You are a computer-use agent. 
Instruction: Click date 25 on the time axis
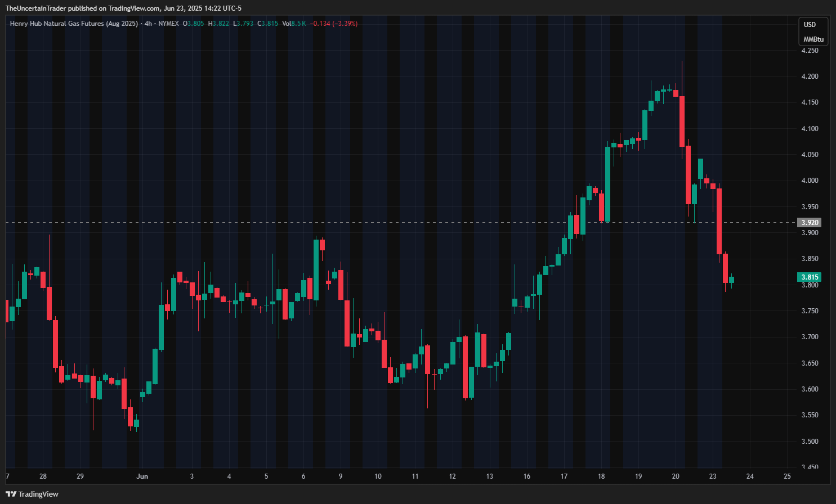point(787,476)
